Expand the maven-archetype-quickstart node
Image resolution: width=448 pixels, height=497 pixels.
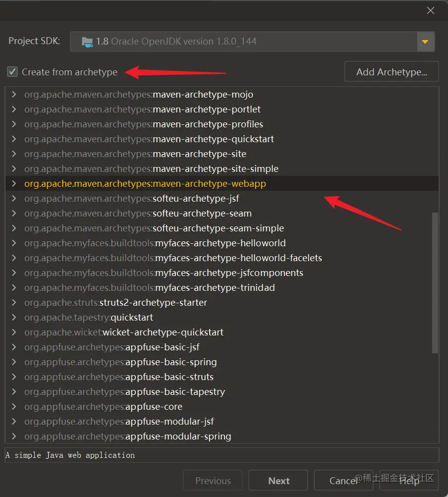[x=14, y=139]
